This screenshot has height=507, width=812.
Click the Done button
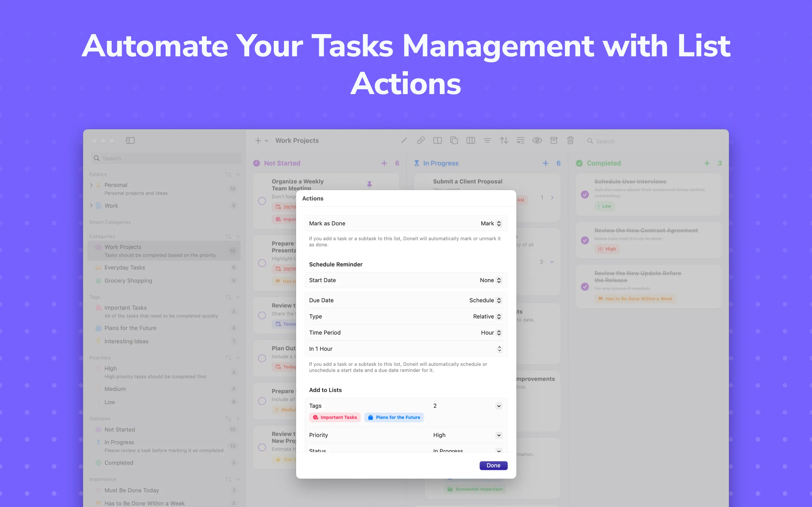[x=493, y=465]
